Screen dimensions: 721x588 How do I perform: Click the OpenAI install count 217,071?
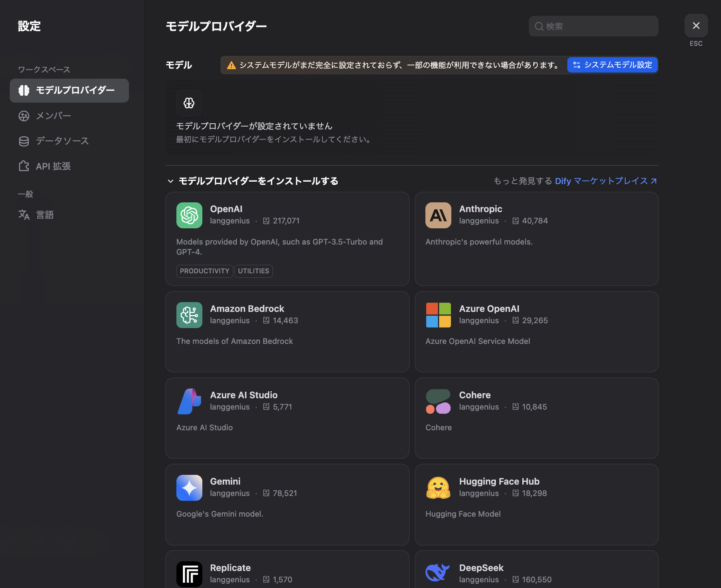(286, 221)
